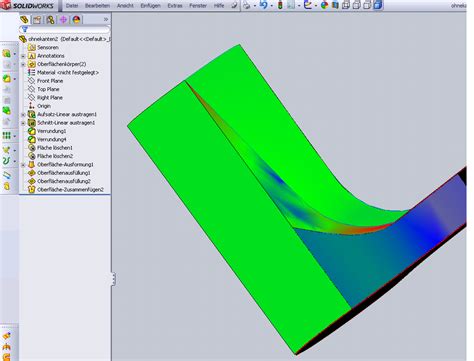
Task: Click the Undo arrow in toolbar
Action: coord(263,5)
